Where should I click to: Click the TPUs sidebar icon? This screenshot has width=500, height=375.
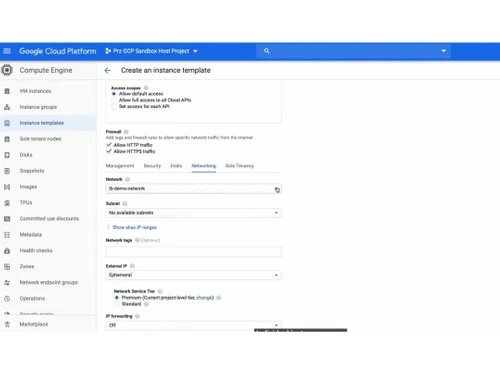pos(7,203)
